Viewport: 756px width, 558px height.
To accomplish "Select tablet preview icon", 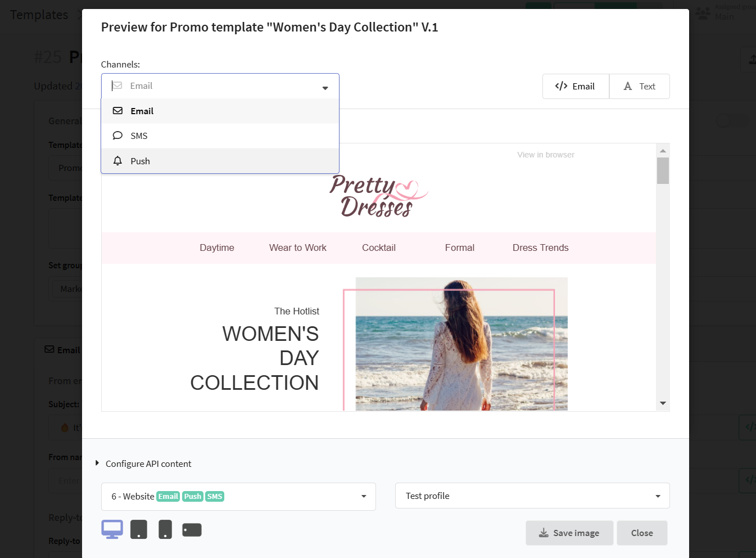I will coord(139,529).
